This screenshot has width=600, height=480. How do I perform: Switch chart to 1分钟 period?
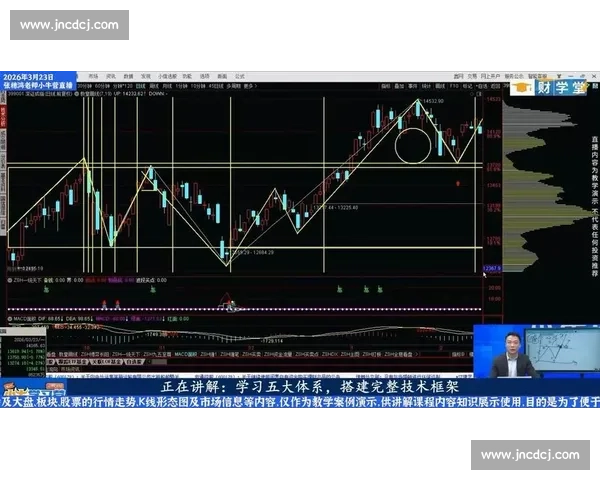181,86
